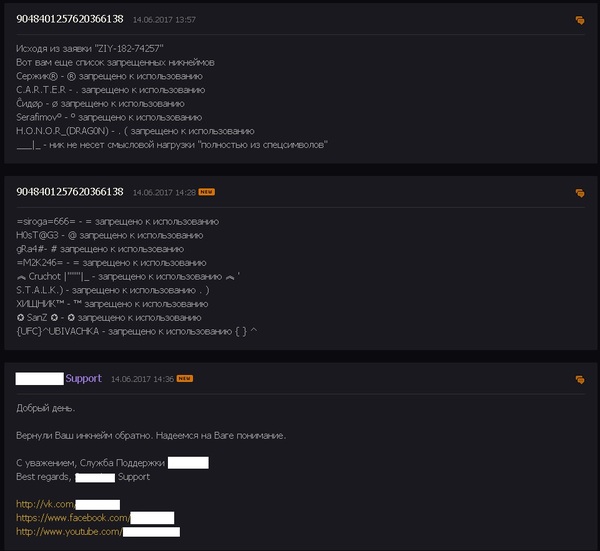The image size is (600, 551).
Task: Open the youtube.com link
Action: tap(69, 532)
